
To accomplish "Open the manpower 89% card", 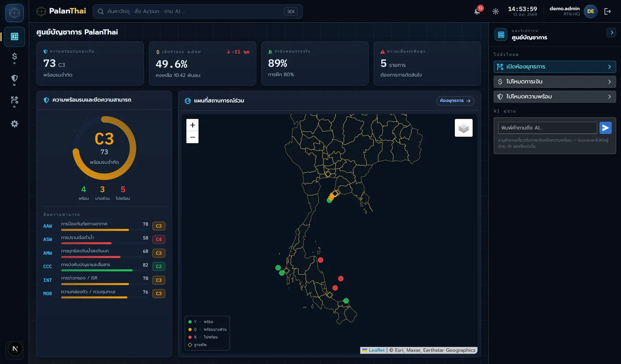I will (x=315, y=64).
